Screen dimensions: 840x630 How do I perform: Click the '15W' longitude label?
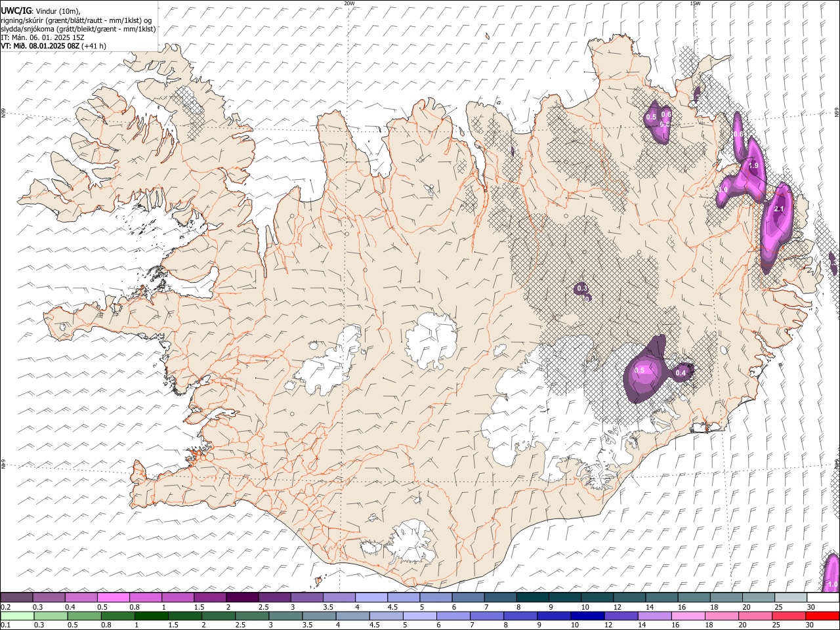coord(695,3)
